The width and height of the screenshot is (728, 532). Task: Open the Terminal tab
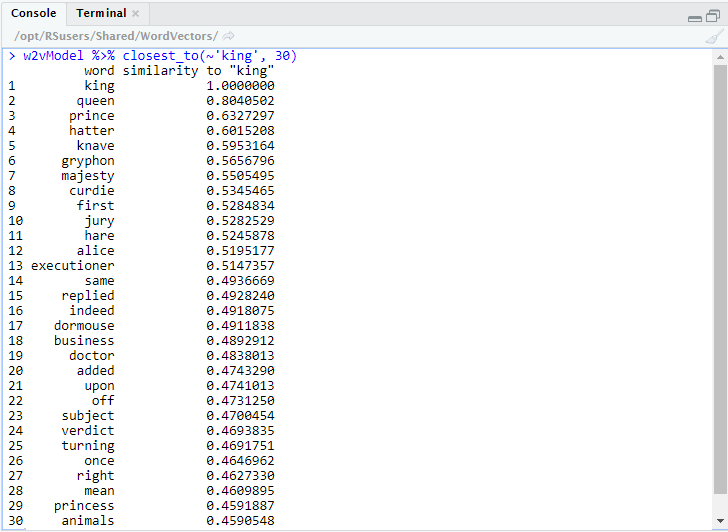click(x=101, y=13)
